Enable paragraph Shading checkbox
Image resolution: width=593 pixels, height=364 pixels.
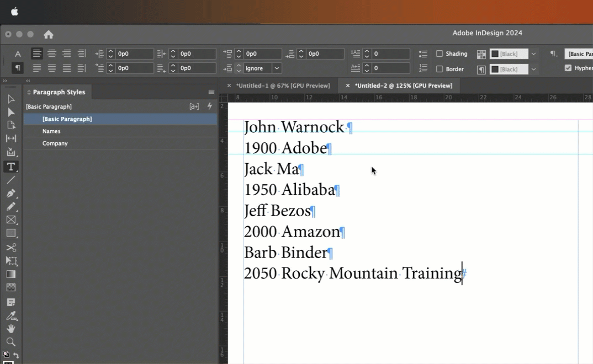tap(440, 53)
